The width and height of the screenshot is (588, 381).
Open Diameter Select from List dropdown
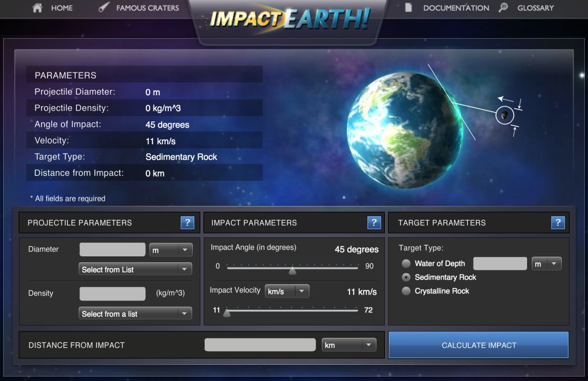point(135,269)
